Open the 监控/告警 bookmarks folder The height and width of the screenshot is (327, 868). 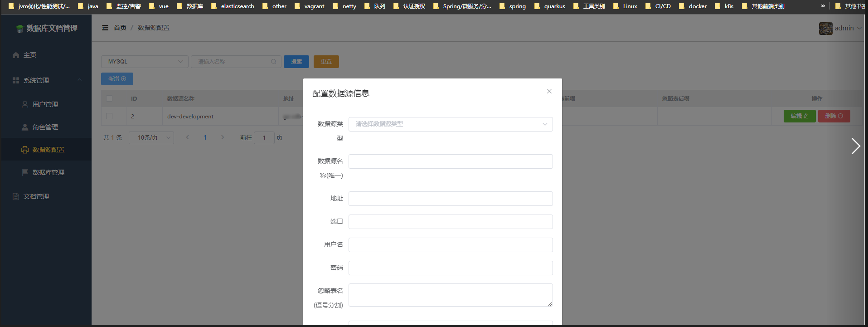tap(123, 6)
